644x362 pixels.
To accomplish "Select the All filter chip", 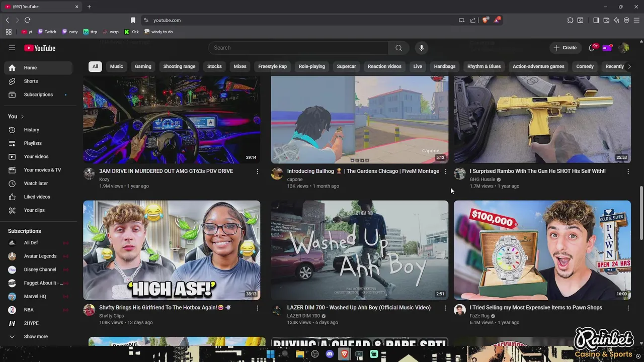I will [x=95, y=66].
